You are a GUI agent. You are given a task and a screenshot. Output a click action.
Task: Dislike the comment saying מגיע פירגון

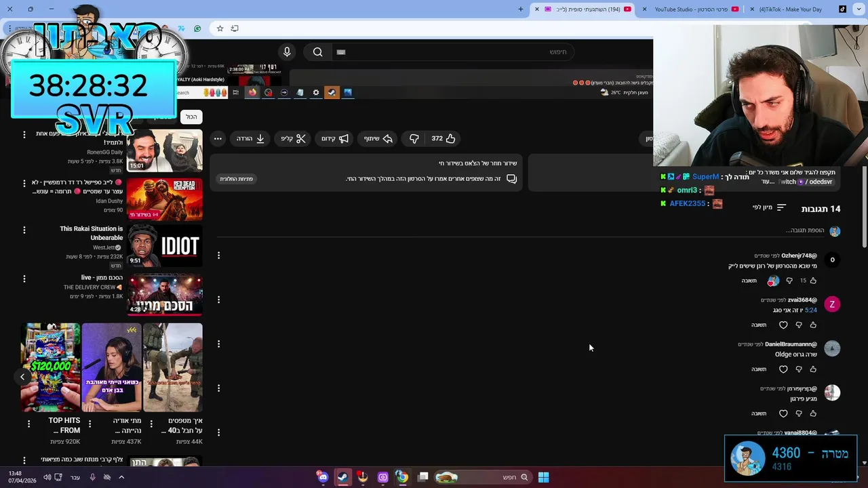pos(798,413)
